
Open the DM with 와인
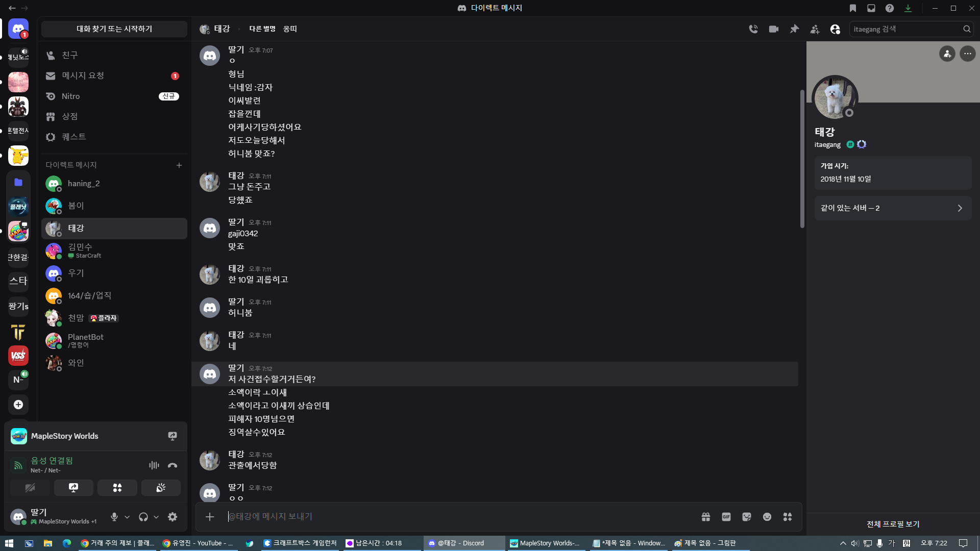114,363
